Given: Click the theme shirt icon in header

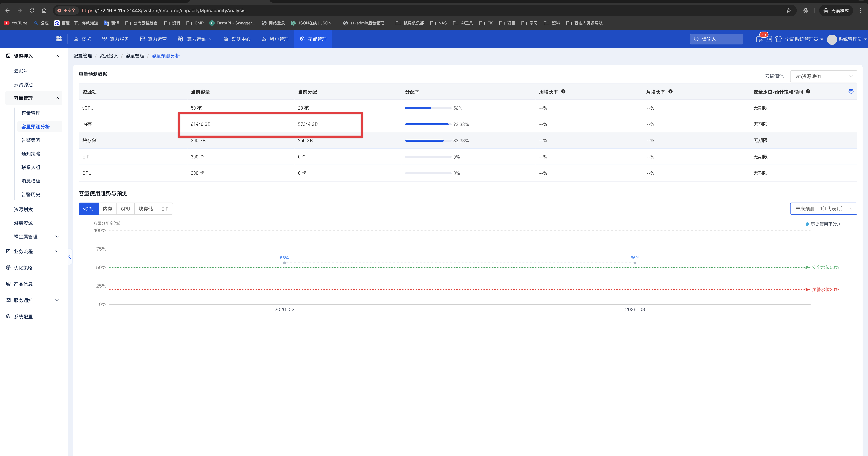Looking at the screenshot, I should 778,39.
